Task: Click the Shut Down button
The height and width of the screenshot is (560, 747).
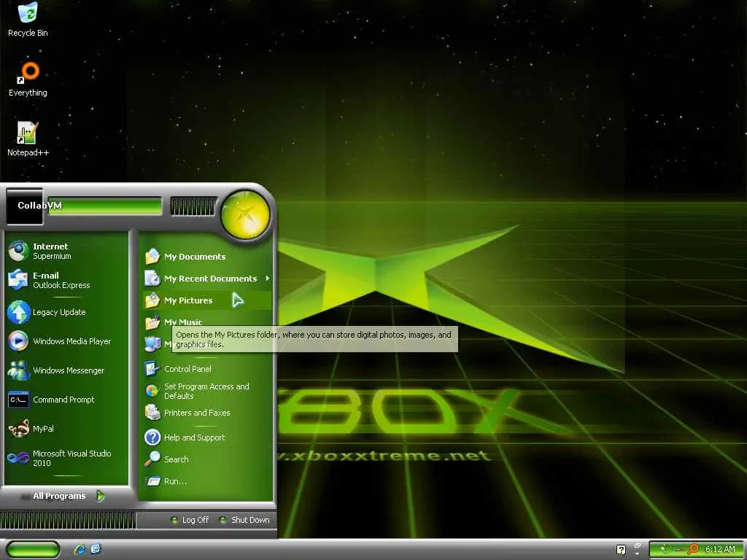Action: 244,520
